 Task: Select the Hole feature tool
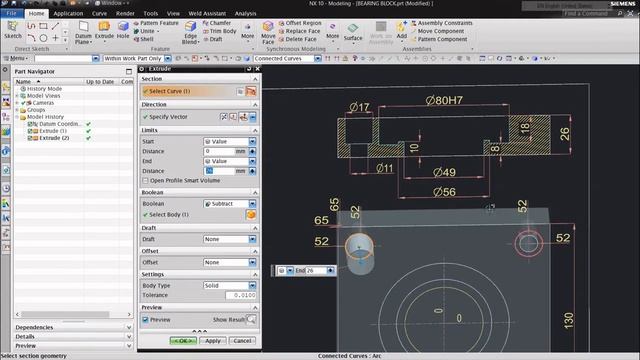coord(123,30)
